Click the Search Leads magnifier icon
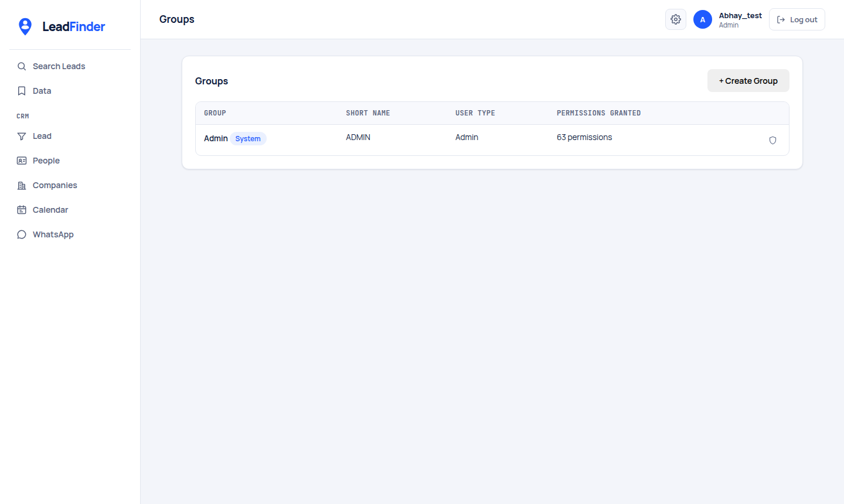Screen dimensions: 844x504 (22, 66)
